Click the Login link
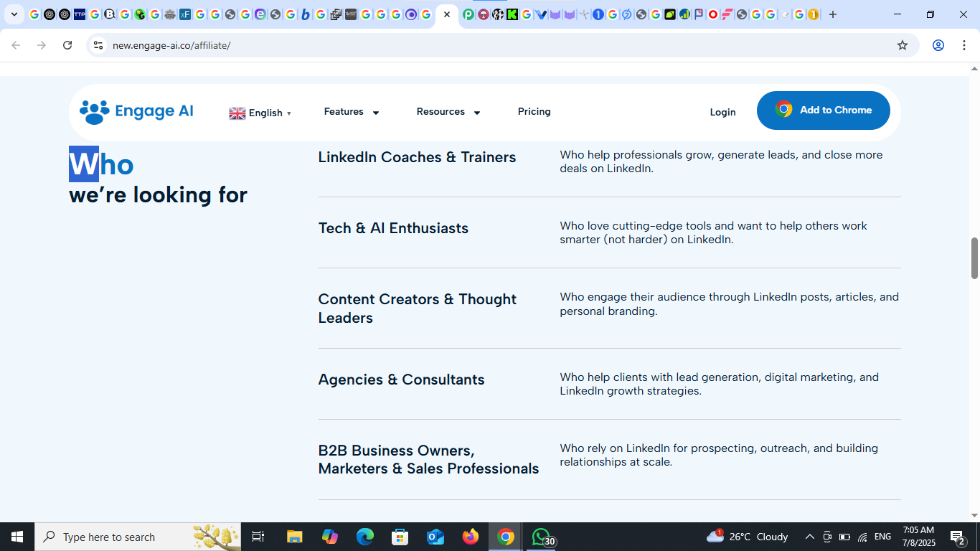This screenshot has width=980, height=551. (722, 112)
